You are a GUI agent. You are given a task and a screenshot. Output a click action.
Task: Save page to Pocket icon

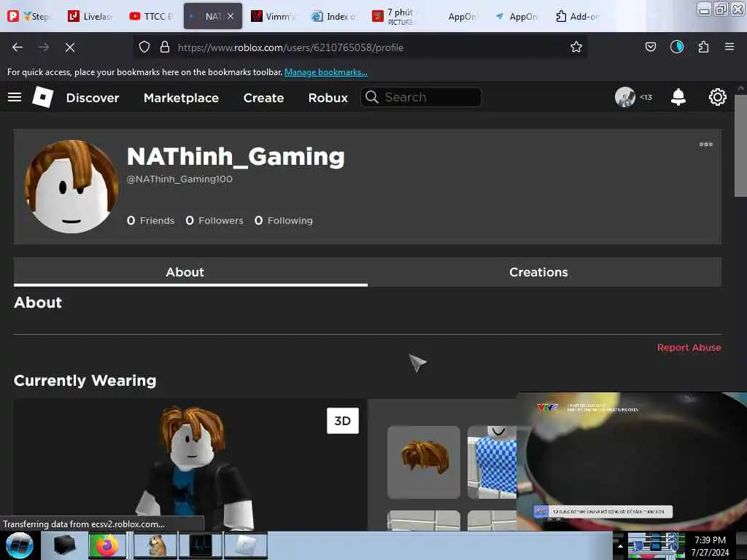point(650,47)
